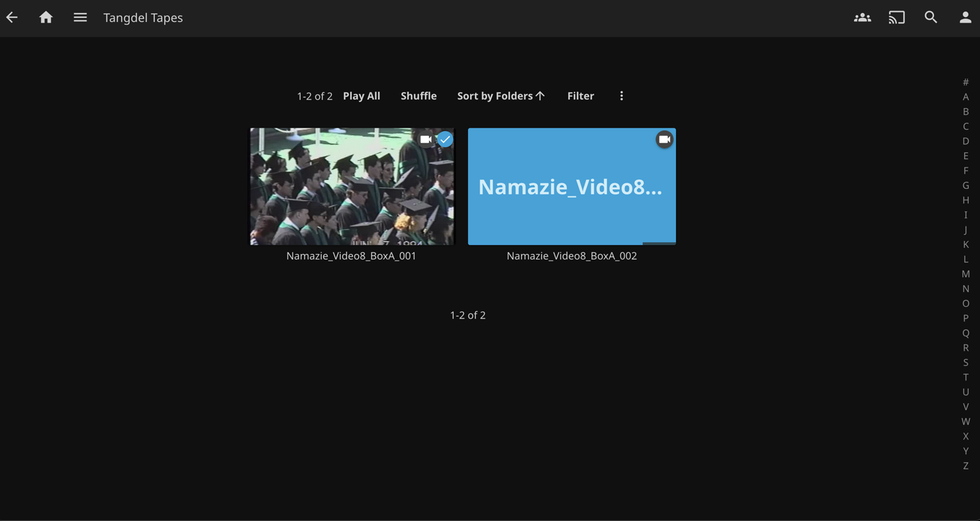Go back using the back arrow
980x521 pixels.
(12, 17)
